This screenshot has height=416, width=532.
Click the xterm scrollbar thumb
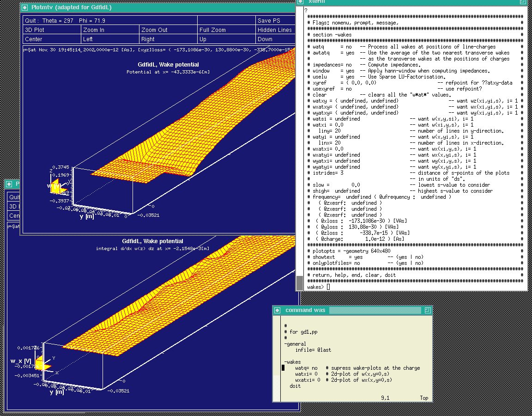[300, 283]
